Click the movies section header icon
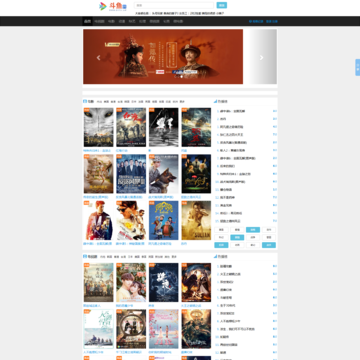 tap(85, 101)
